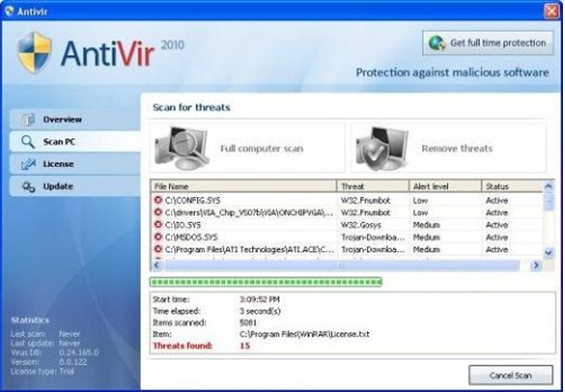Click the Scan PC magnifier icon

(x=28, y=142)
